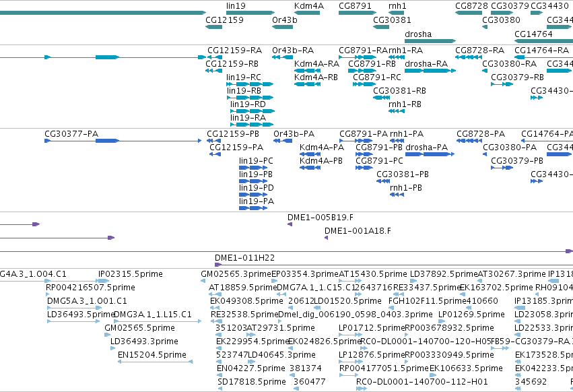Click the Kdm4A gene arrow
Screen dimensions: 573x392
click(x=307, y=13)
